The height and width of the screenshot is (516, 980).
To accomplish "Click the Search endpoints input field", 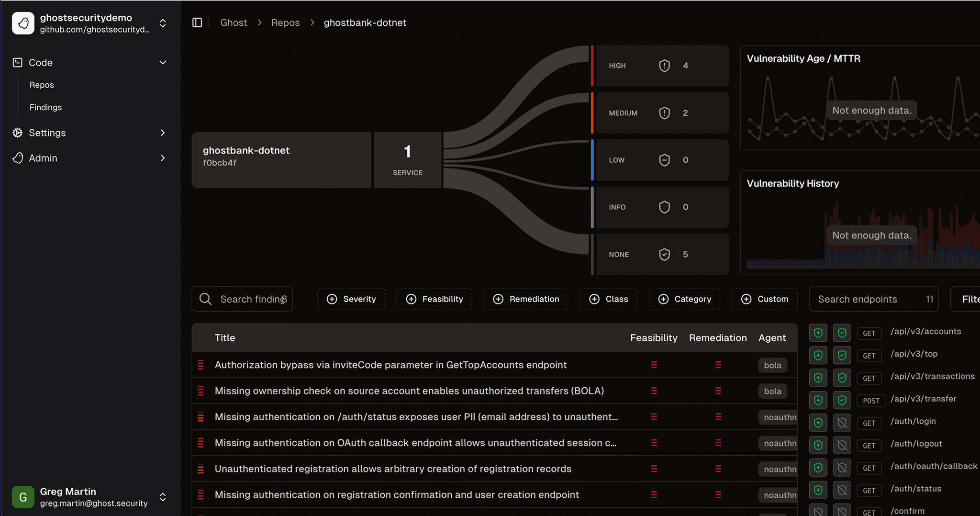I will [866, 299].
